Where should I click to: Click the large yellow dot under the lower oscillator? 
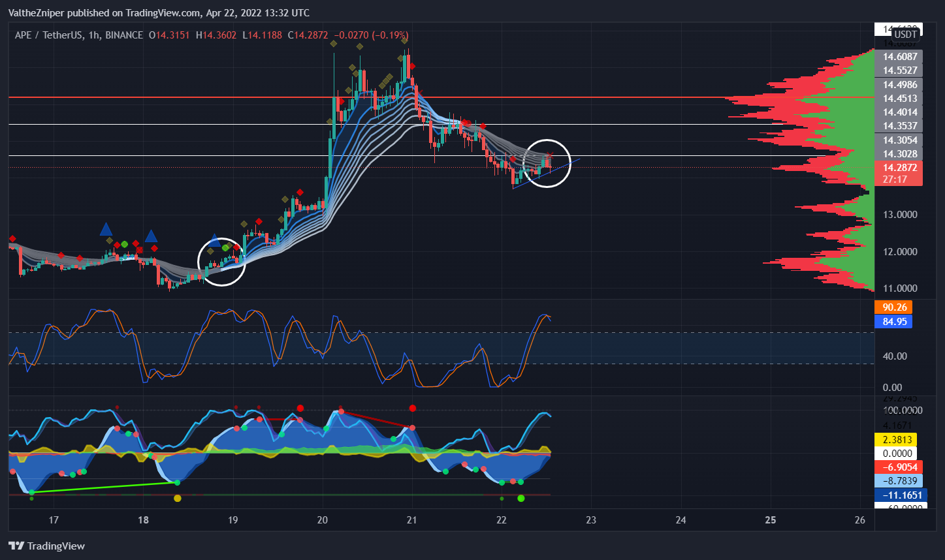(178, 499)
